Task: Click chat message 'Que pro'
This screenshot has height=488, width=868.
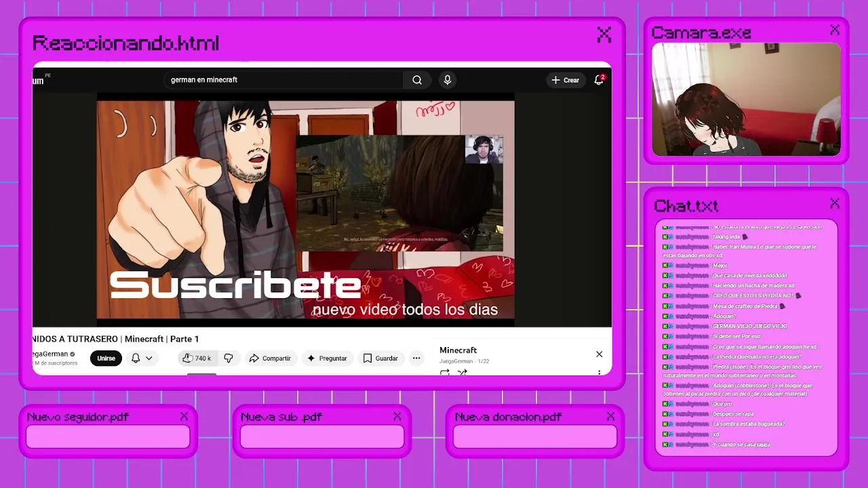Action: pos(722,404)
